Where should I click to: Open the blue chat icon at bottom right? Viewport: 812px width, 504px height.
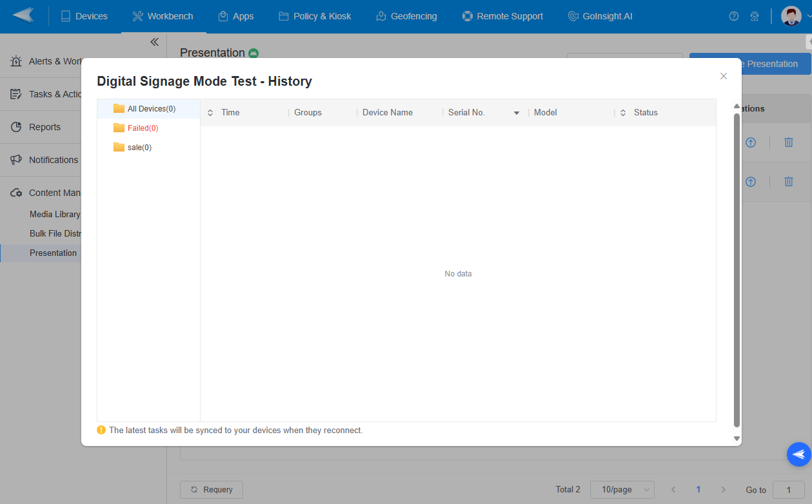click(798, 454)
